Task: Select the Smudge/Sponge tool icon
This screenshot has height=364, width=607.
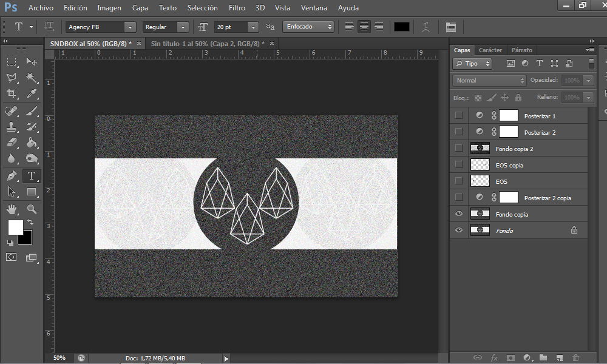Action: pos(32,158)
